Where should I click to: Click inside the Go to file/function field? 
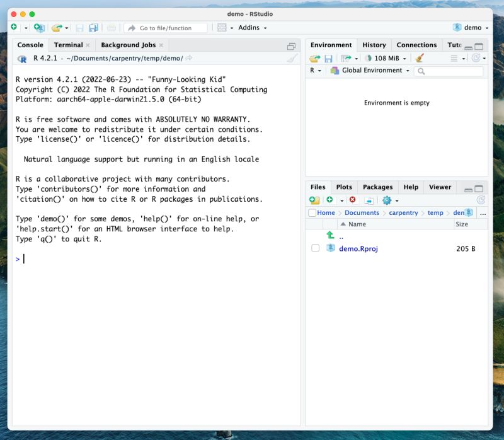(166, 27)
